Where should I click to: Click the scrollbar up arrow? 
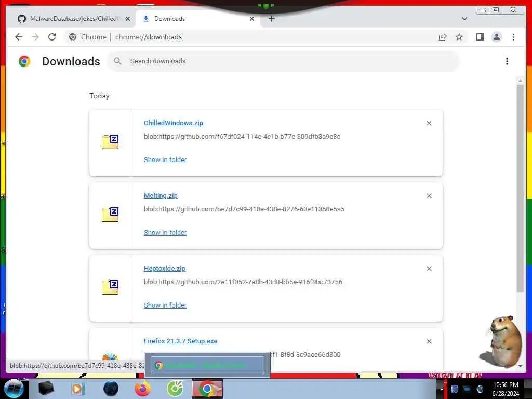click(x=520, y=81)
